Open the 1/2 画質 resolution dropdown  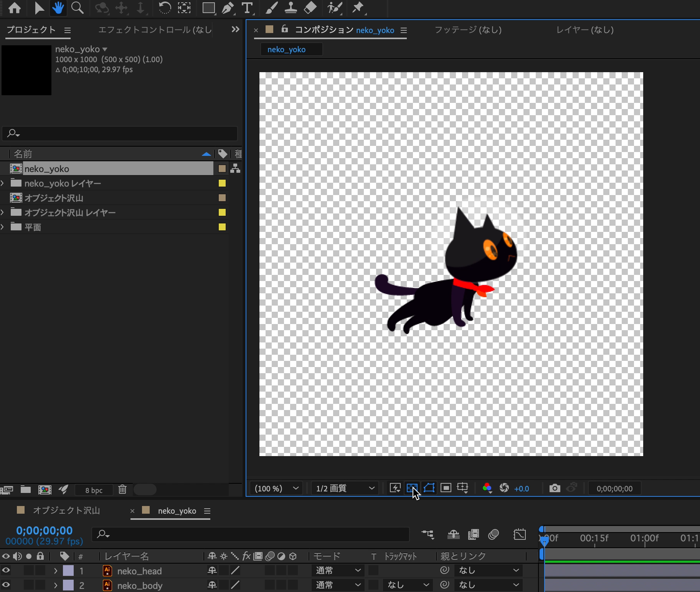coord(345,488)
